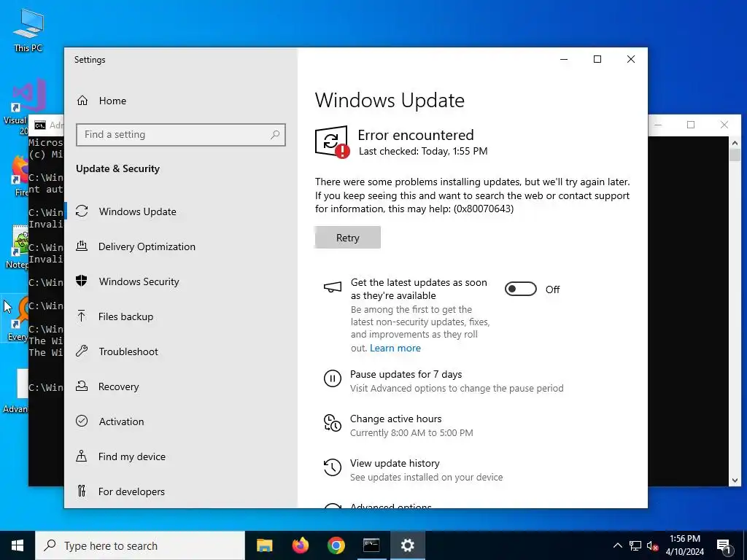Viewport: 747px width, 560px height.
Task: Maximize the Command Prompt window
Action: 691,125
